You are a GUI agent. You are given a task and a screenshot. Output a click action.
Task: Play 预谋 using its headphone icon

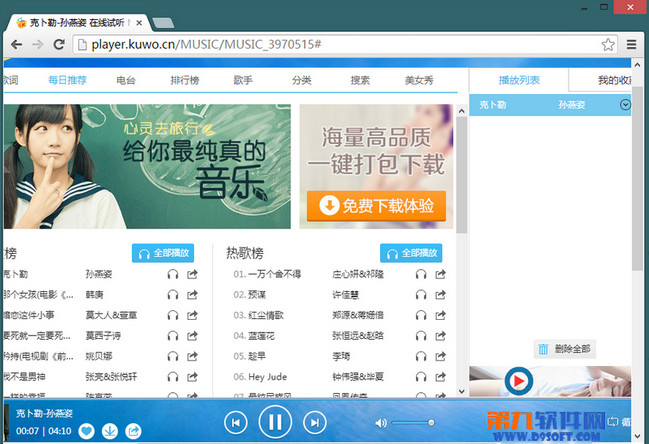tap(422, 294)
